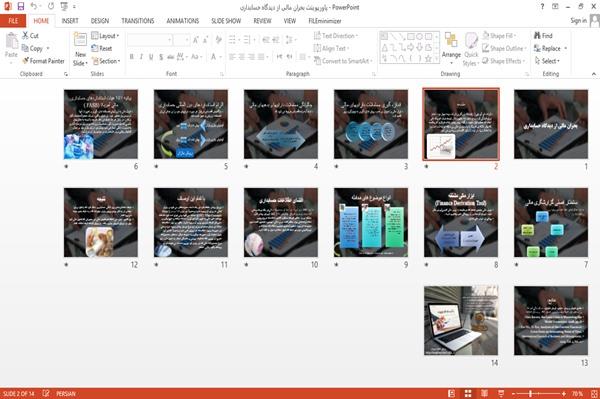Open Microsoft PowerPoint Help
The image size is (600, 399).
point(542,7)
